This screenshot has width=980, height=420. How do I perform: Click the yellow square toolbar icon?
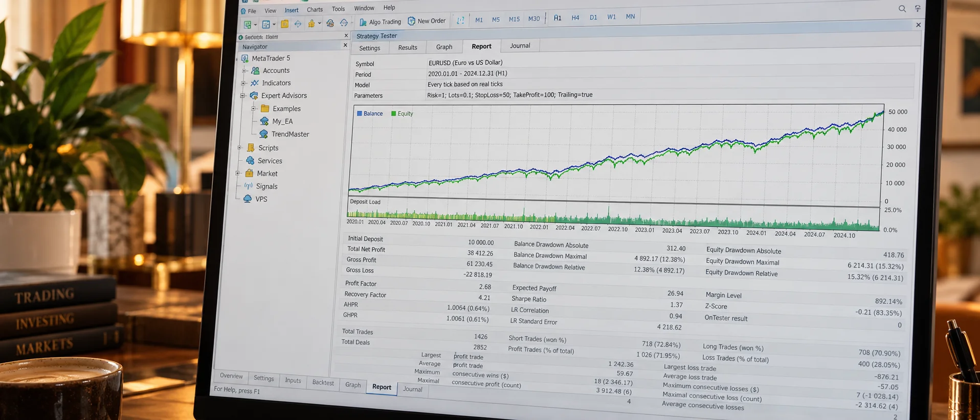click(x=284, y=24)
